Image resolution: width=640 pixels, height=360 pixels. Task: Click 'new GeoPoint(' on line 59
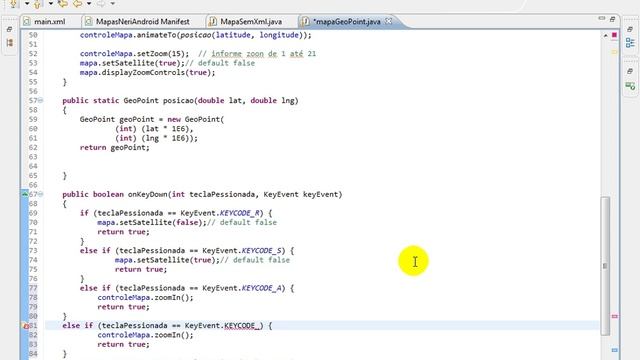coord(196,119)
